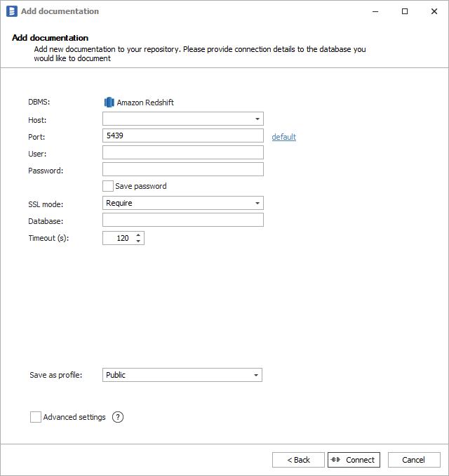Image resolution: width=449 pixels, height=476 pixels.
Task: Click into the Password input field
Action: [x=183, y=169]
